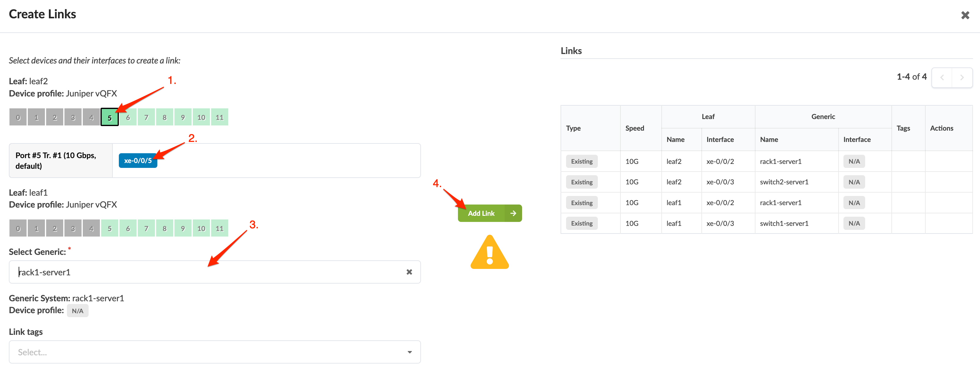Screen dimensions: 980x373
Task: Expand Link tags via caret arrow
Action: click(409, 352)
